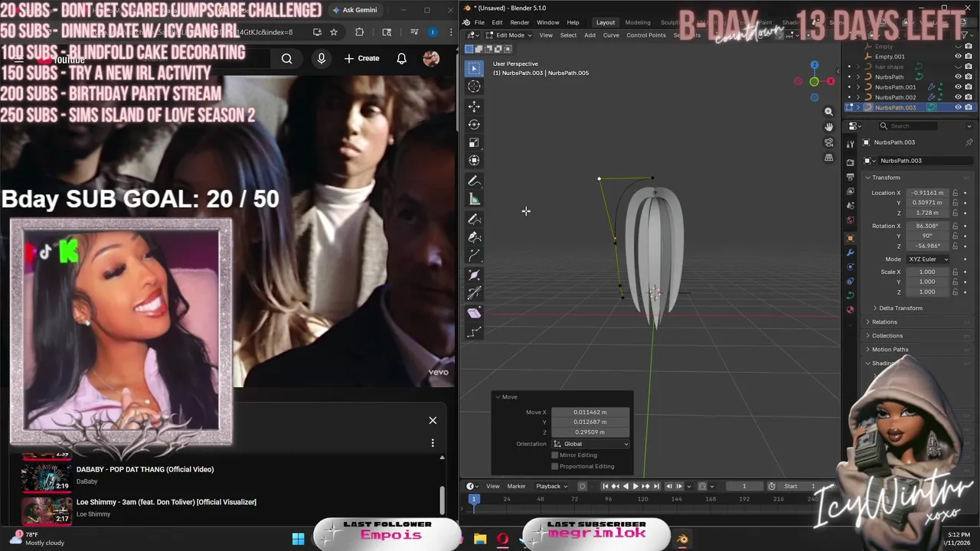Open the Material properties tab icon
Screen dimensions: 980x551
point(850,310)
